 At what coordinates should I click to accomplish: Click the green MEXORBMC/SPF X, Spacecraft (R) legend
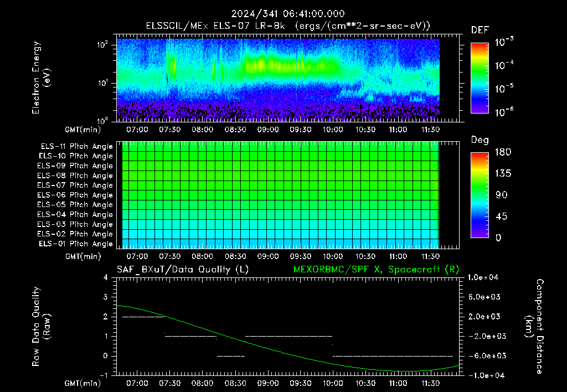[x=376, y=270]
